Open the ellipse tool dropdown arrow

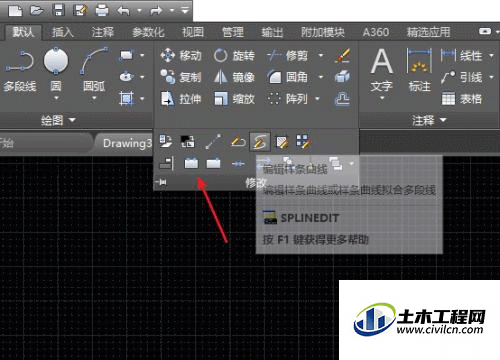click(x=142, y=77)
